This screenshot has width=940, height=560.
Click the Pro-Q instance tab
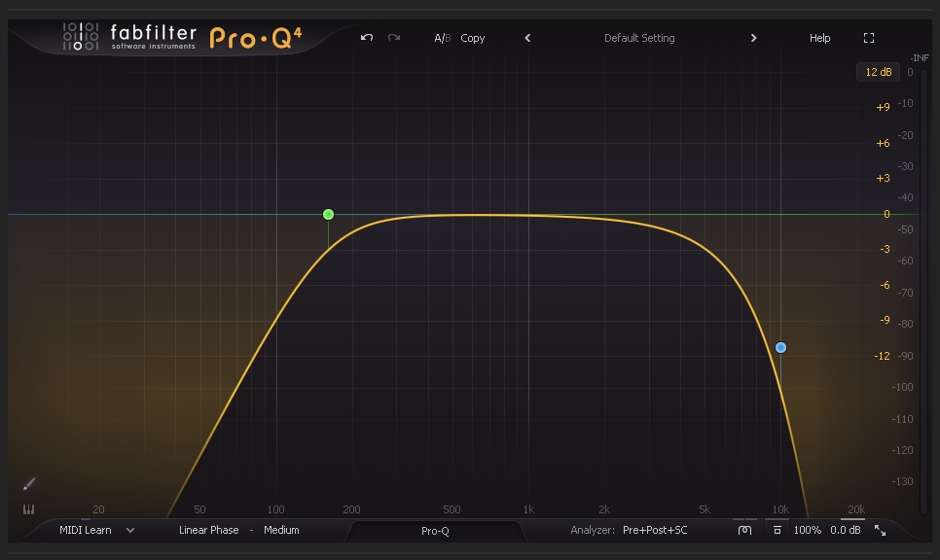coord(435,531)
